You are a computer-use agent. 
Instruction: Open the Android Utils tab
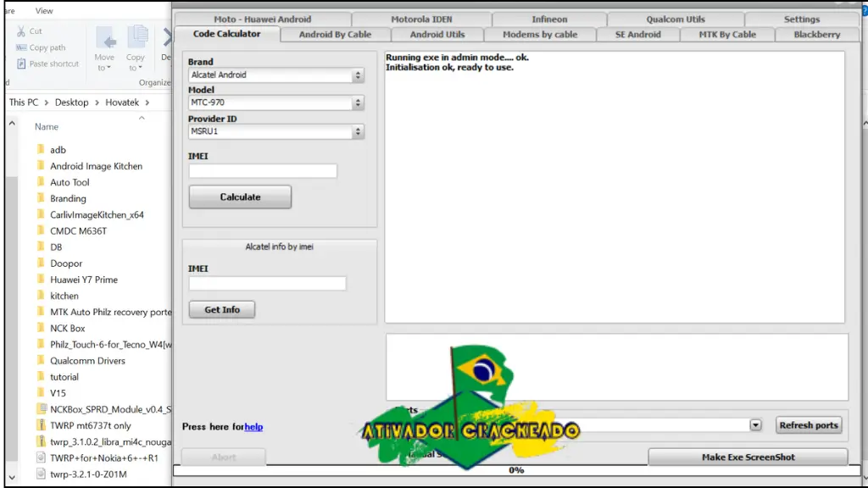[x=437, y=34]
